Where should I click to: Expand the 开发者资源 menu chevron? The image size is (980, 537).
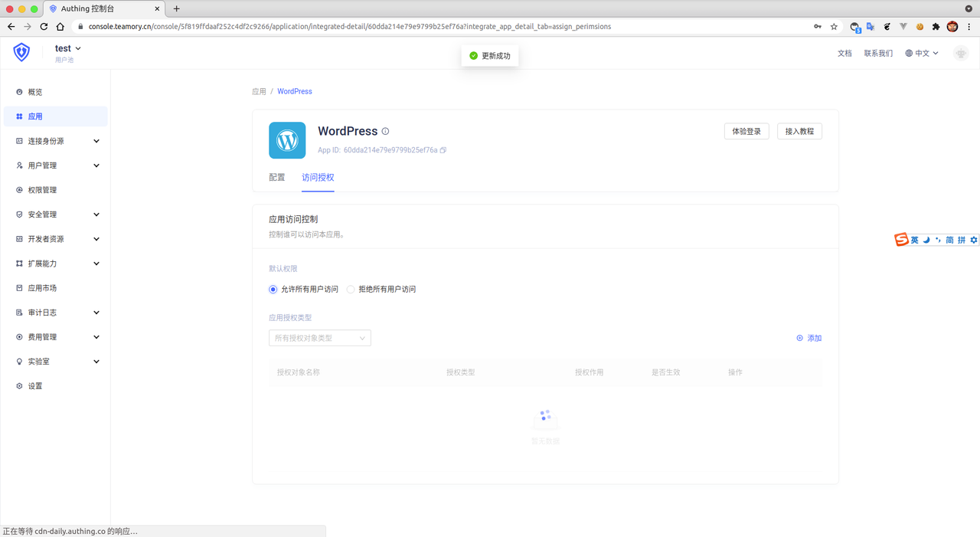click(96, 239)
